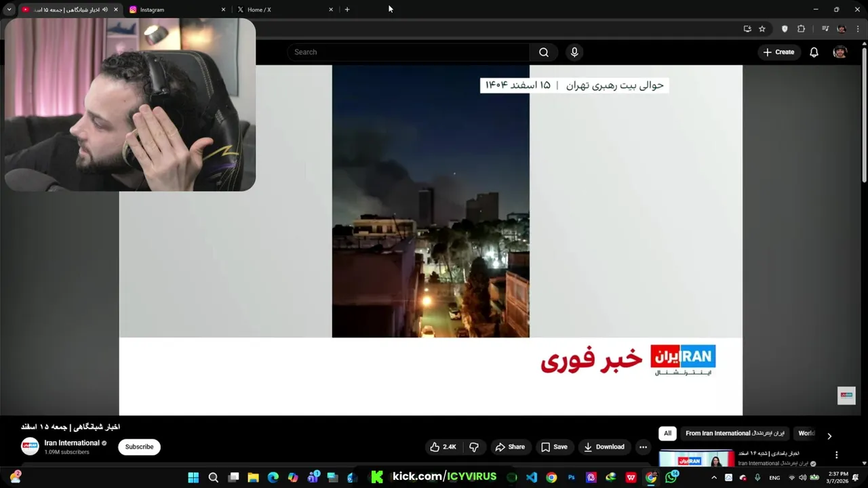Viewport: 868px width, 488px height.
Task: Open WhatsApp from taskbar
Action: [x=671, y=477]
